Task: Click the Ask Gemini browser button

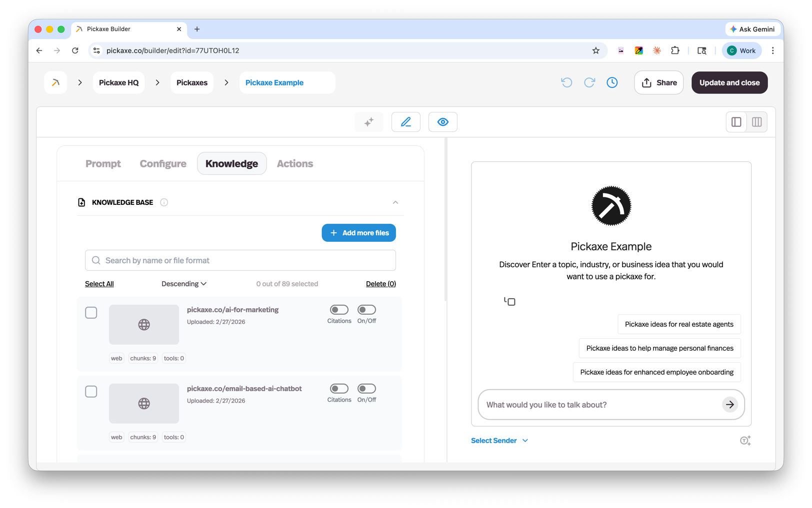Action: pyautogui.click(x=752, y=29)
